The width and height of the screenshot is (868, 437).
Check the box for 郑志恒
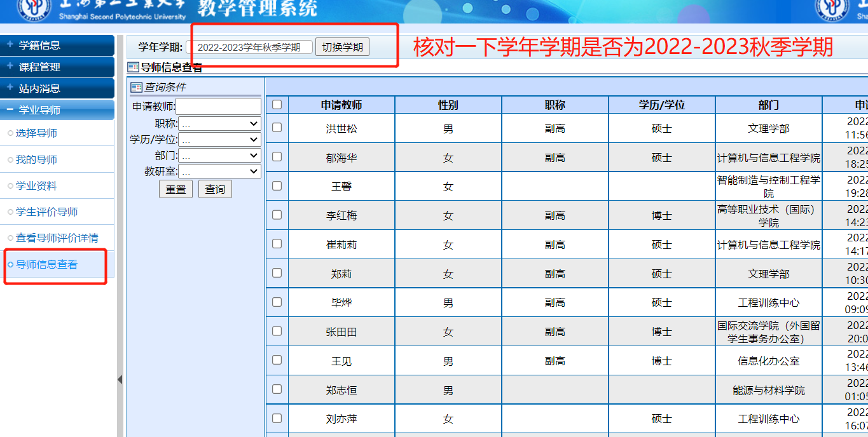click(277, 389)
